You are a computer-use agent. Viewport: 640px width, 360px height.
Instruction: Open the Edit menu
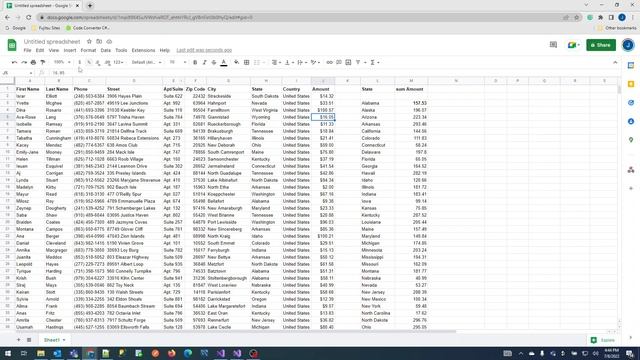(40, 50)
